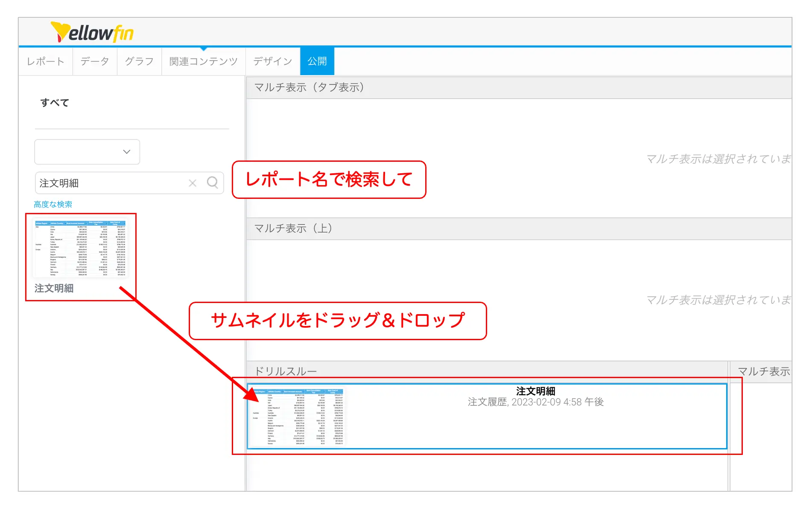Open the デザイン tab

coord(272,61)
